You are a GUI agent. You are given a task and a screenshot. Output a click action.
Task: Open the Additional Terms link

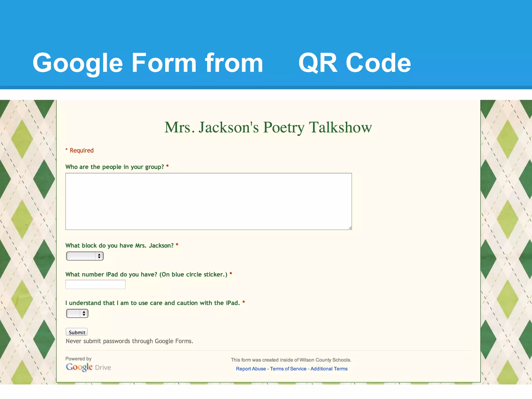[329, 369]
